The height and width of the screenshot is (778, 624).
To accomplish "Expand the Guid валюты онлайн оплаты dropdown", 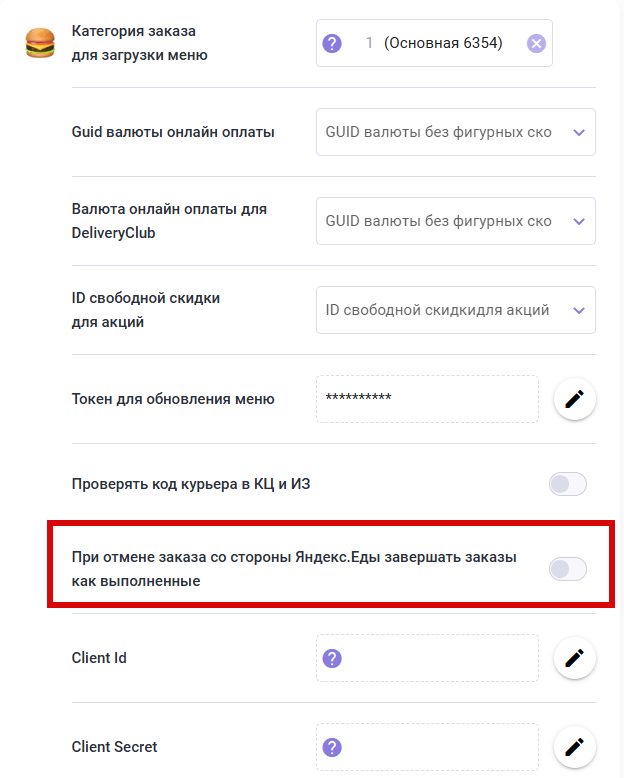I will point(578,132).
